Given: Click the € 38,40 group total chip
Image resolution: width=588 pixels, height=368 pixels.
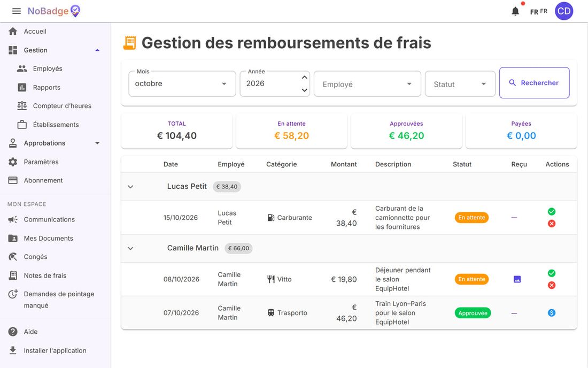Looking at the screenshot, I should click(x=227, y=187).
